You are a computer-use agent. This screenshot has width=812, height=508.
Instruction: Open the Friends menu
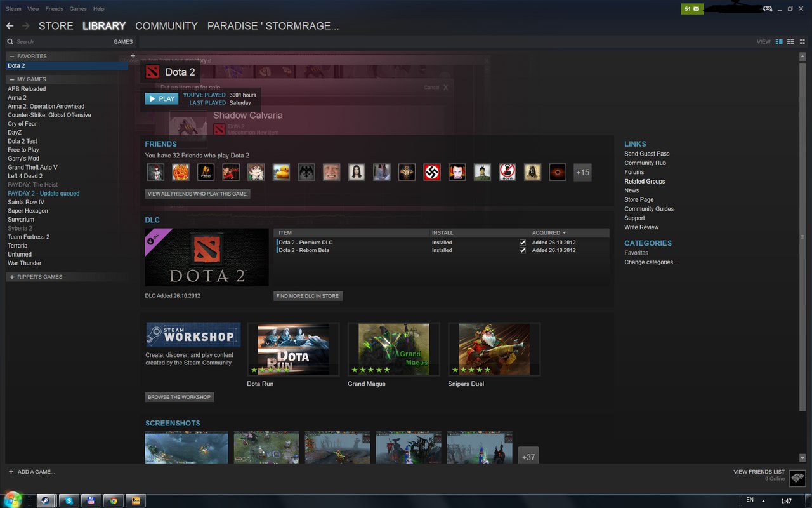pos(54,9)
